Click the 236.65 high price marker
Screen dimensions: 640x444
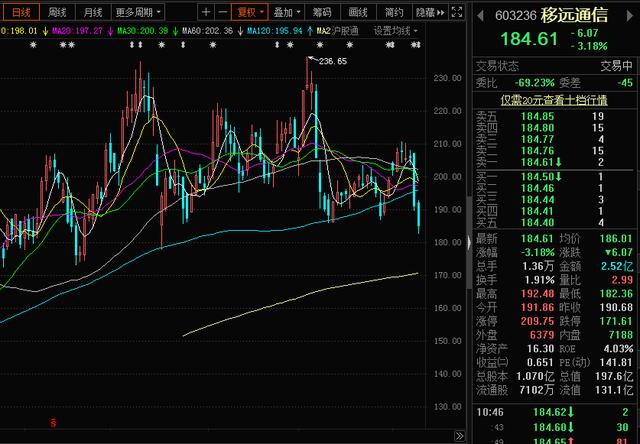click(333, 61)
